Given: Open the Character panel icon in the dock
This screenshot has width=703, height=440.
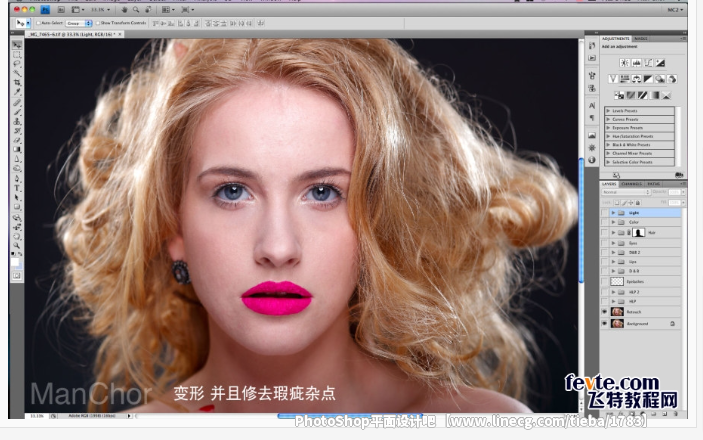Looking at the screenshot, I should coord(592,106).
